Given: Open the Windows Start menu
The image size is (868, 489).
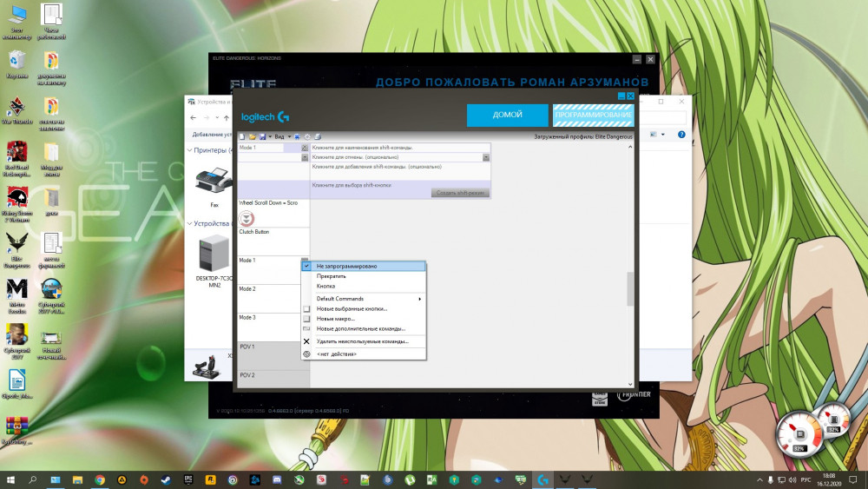Looking at the screenshot, I should coord(10,479).
